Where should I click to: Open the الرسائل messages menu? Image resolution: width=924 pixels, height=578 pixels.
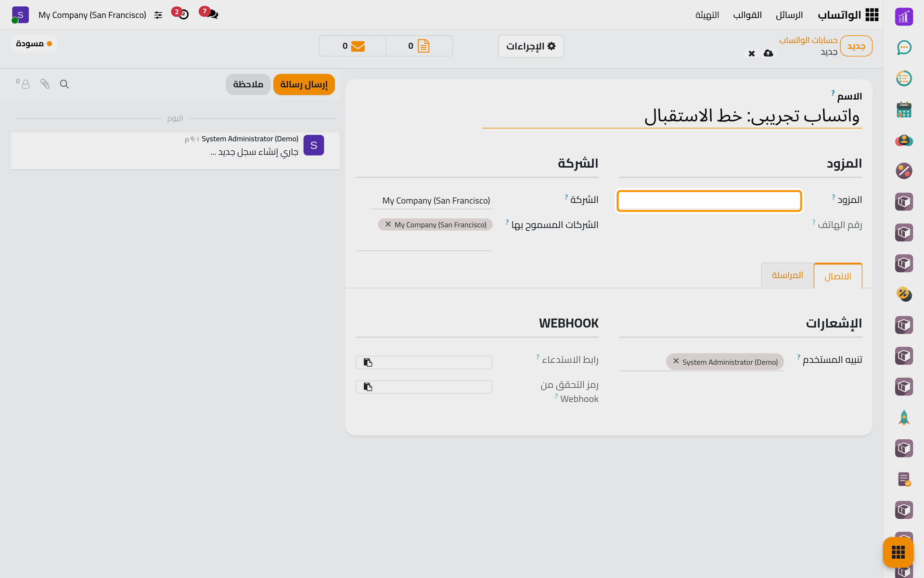[x=789, y=15]
